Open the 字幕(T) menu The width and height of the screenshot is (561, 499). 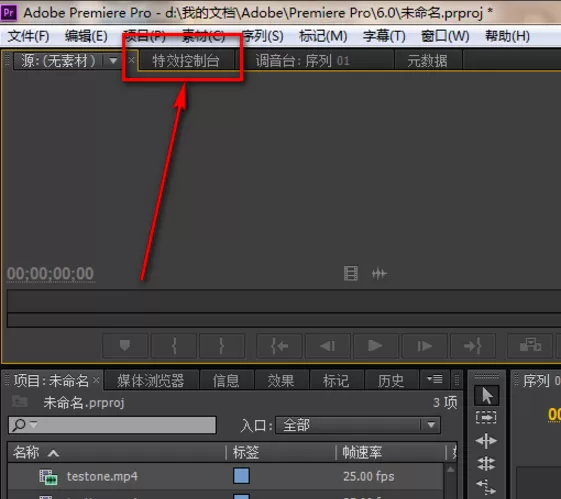384,36
